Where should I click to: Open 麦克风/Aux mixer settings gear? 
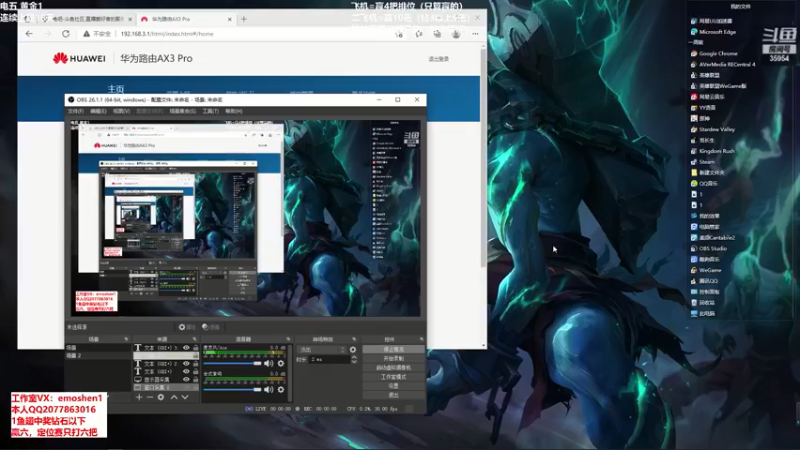pos(281,363)
